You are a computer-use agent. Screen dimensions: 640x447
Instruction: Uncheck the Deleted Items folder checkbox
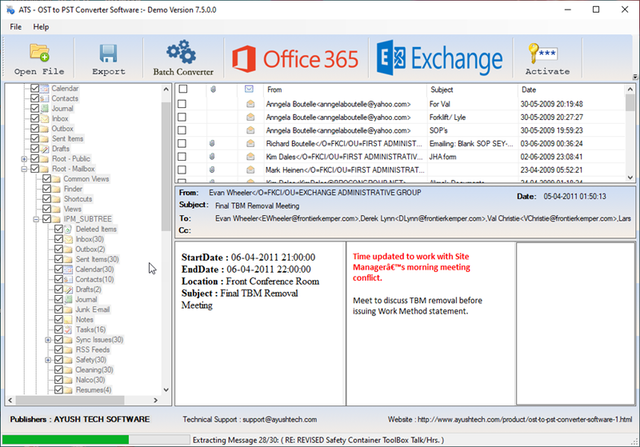[59, 229]
